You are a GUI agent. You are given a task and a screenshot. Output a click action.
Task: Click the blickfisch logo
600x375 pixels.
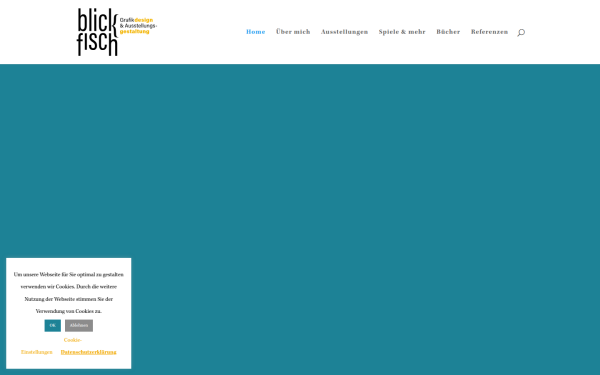tap(117, 32)
